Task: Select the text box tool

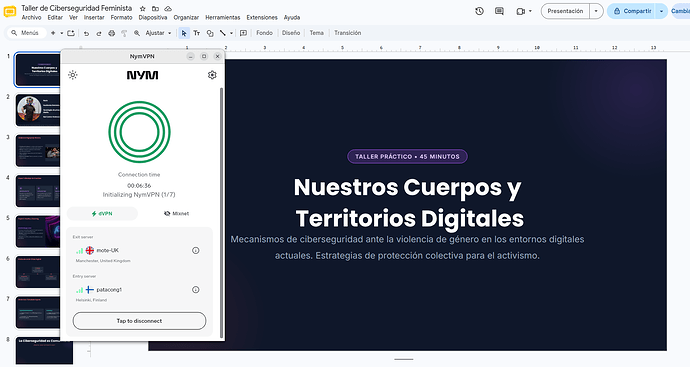Action: 197,33
